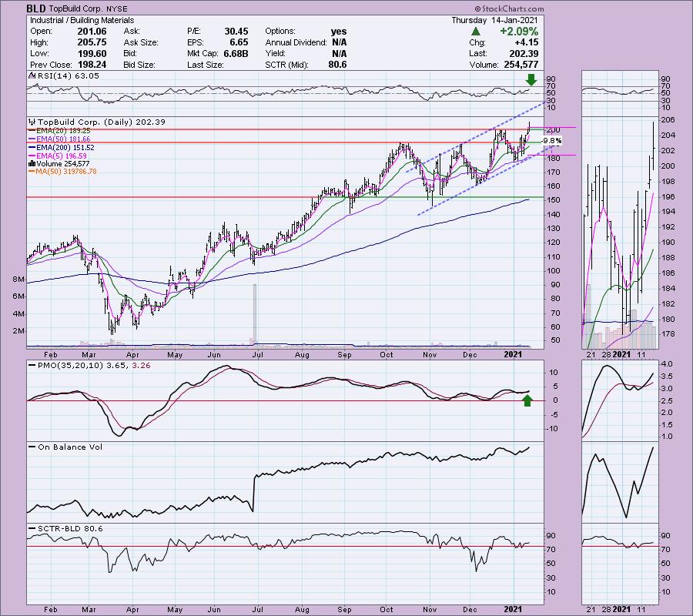Select the Low value 199.60
Viewport: 693px width, 616px height.
pos(92,53)
